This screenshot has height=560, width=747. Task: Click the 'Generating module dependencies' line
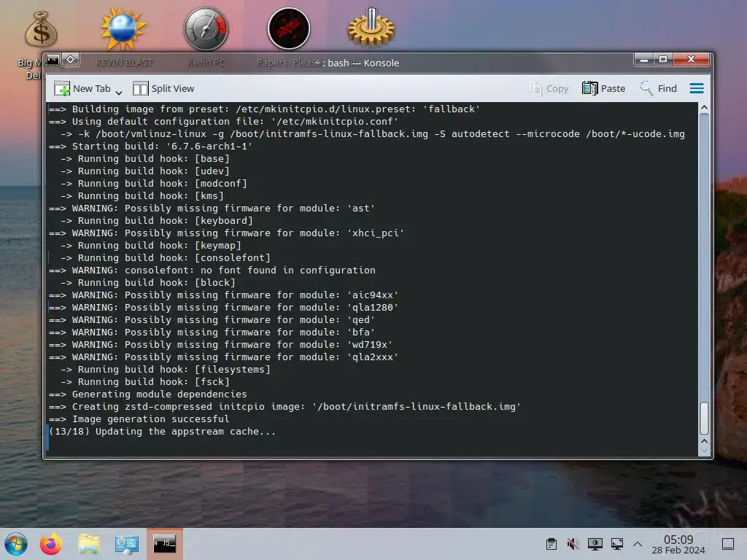pos(147,394)
